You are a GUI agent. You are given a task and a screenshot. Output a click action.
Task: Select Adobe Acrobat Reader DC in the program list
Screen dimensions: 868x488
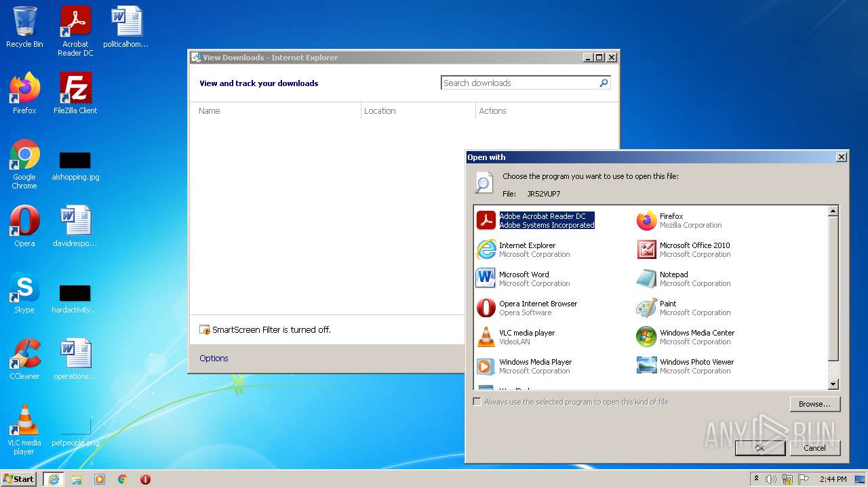(536, 220)
